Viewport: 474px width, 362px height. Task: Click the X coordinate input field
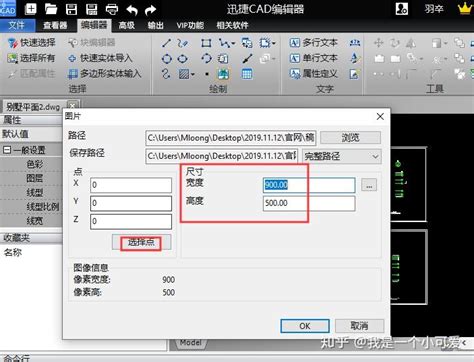click(x=131, y=185)
